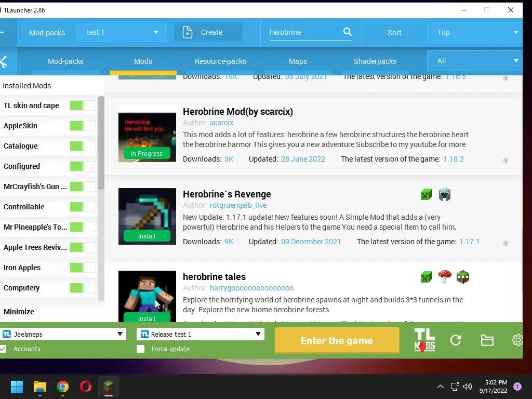Open the TL Mods logo button

[424, 340]
